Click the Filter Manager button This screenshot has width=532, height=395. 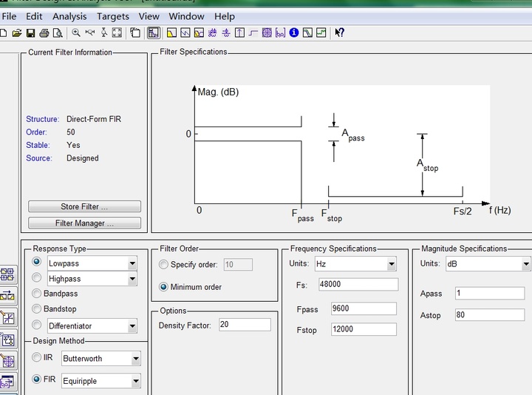[x=84, y=223]
